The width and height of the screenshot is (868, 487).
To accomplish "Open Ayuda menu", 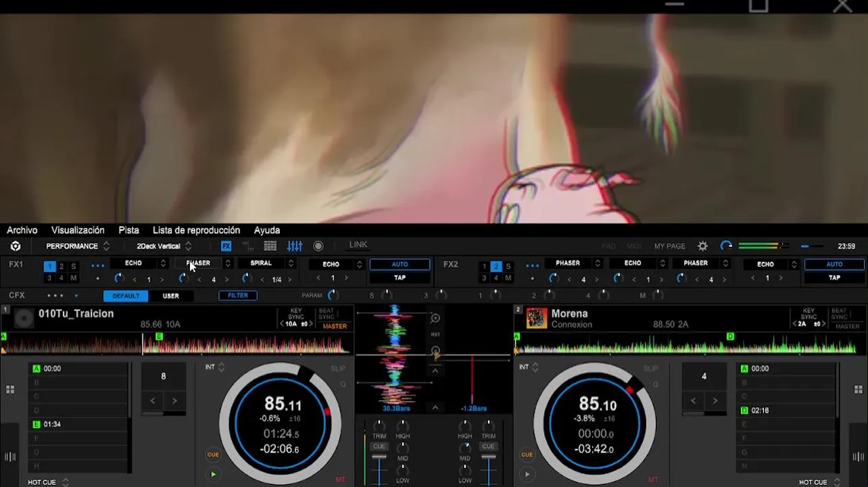I will 267,231.
